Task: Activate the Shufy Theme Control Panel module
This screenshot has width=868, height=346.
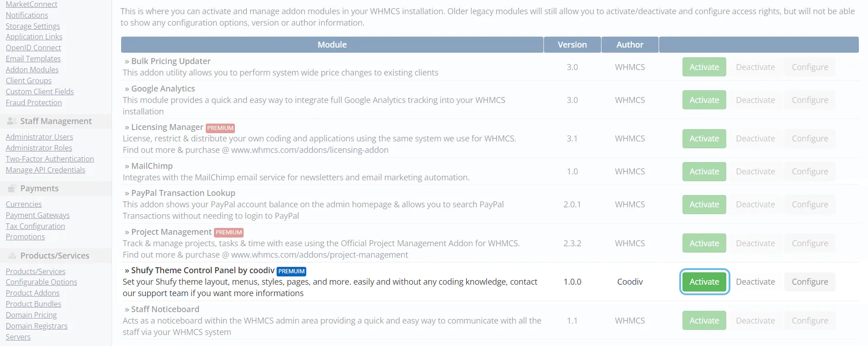Action: point(704,282)
